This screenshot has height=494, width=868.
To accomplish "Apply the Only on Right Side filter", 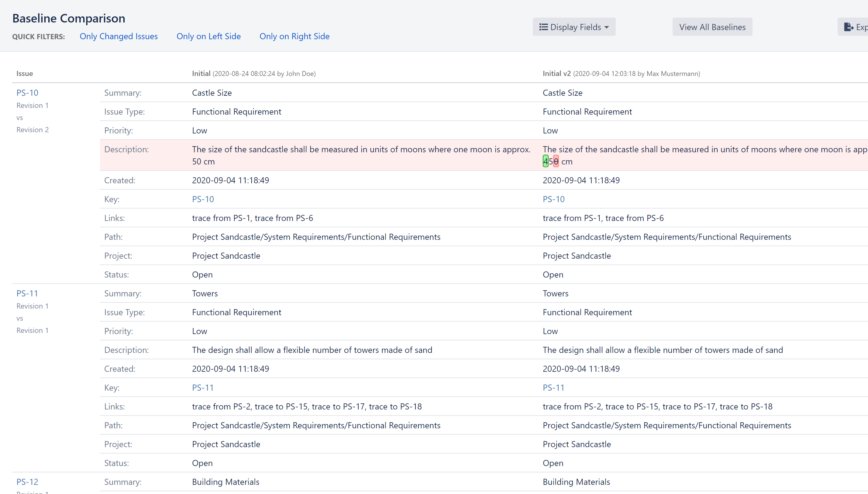I will [x=294, y=36].
